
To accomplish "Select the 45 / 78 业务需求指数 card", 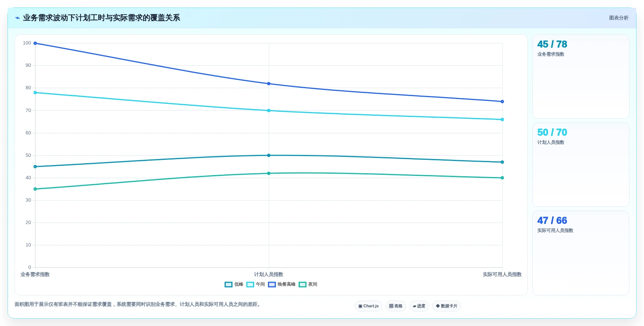I will coord(580,77).
